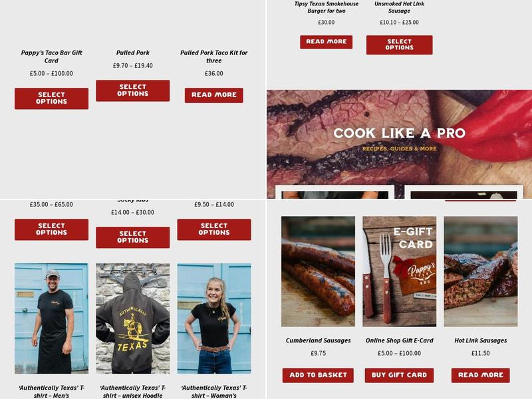View the Woman's Authentically Texas T-shirt photo
This screenshot has height=399, width=532.
(x=214, y=319)
